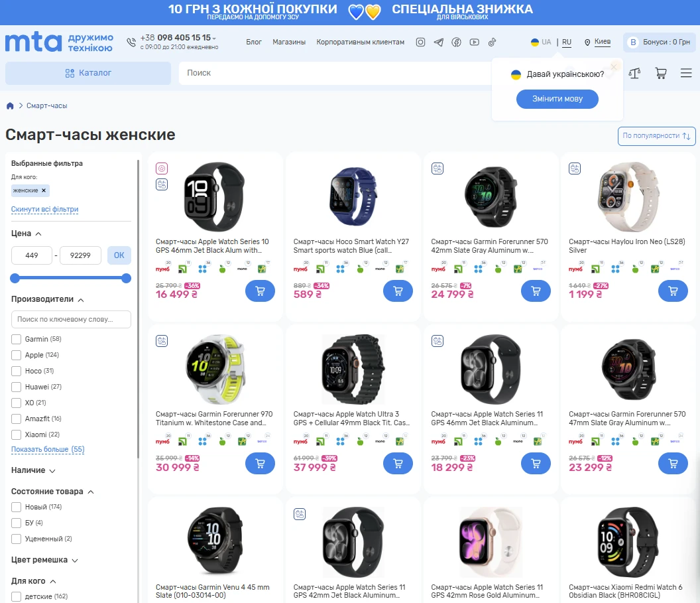Open the Facebook social icon
Screen dimensions: 700x603
[x=456, y=42]
